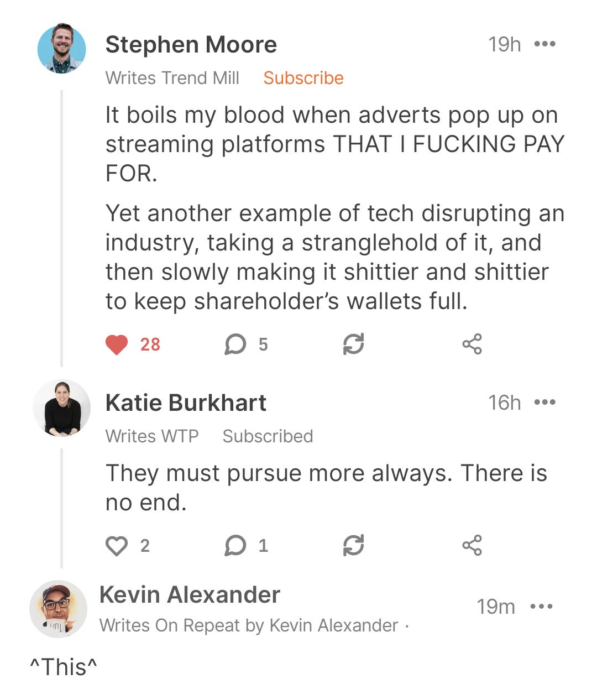The width and height of the screenshot is (597, 700).
Task: Share Stephen Moore's note
Action: [472, 344]
